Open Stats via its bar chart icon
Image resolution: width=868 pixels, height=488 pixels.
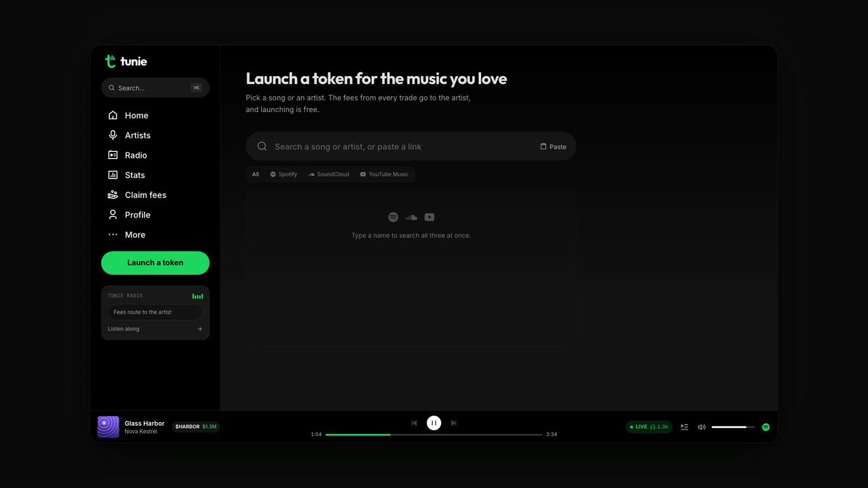[x=113, y=175]
